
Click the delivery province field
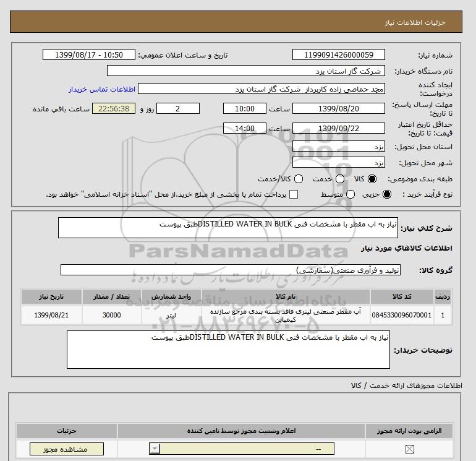(339, 147)
